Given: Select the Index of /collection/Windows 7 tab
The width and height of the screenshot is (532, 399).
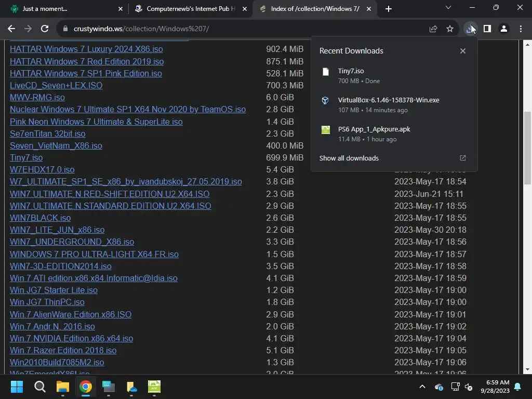Looking at the screenshot, I should point(314,9).
